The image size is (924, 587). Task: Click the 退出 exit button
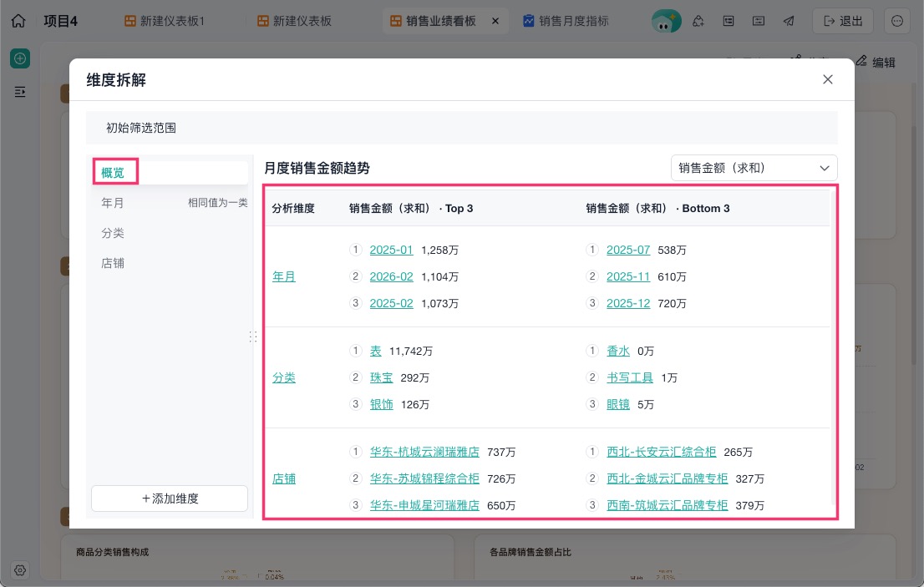point(843,21)
